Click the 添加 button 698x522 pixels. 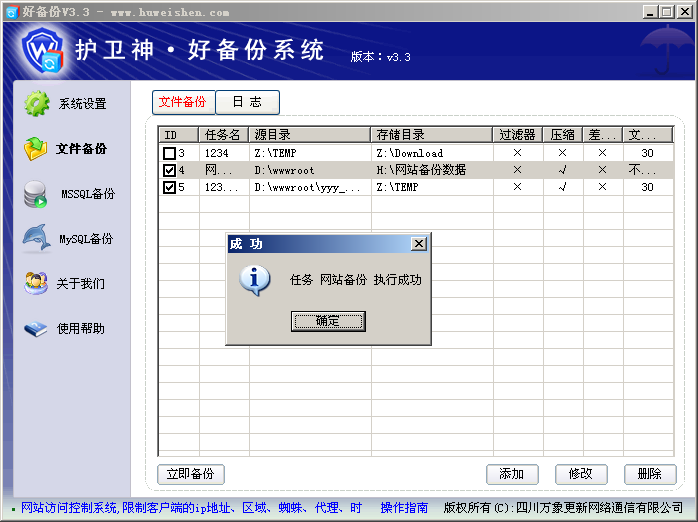512,474
